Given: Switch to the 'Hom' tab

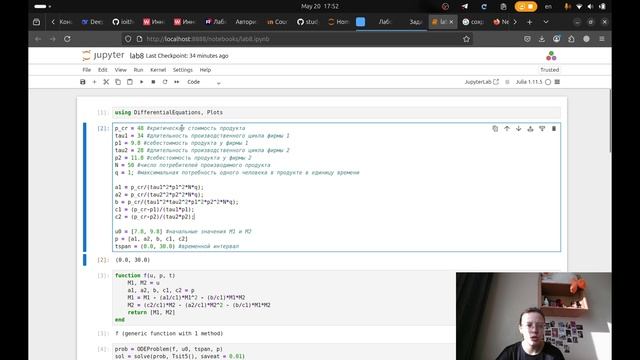Looking at the screenshot, I should click(x=339, y=22).
